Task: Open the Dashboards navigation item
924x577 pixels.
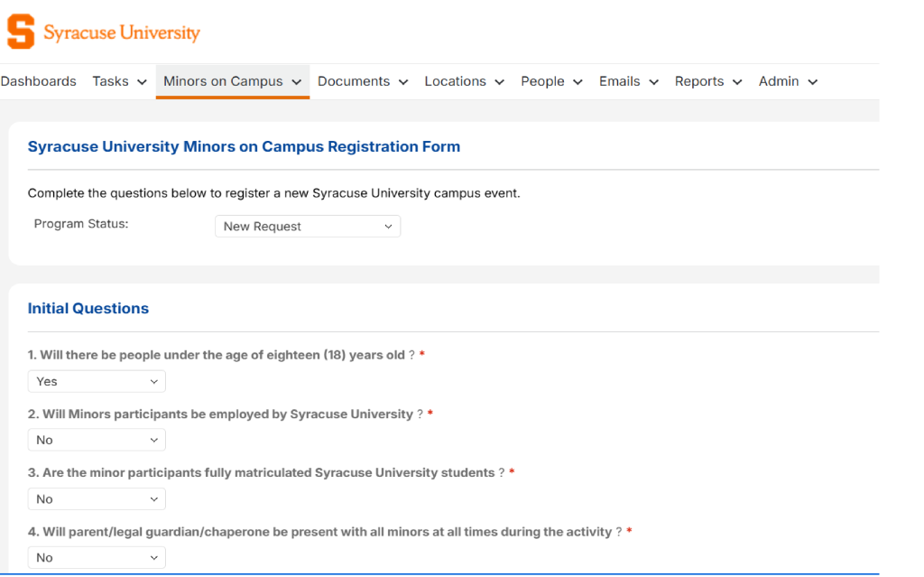Action: click(38, 81)
